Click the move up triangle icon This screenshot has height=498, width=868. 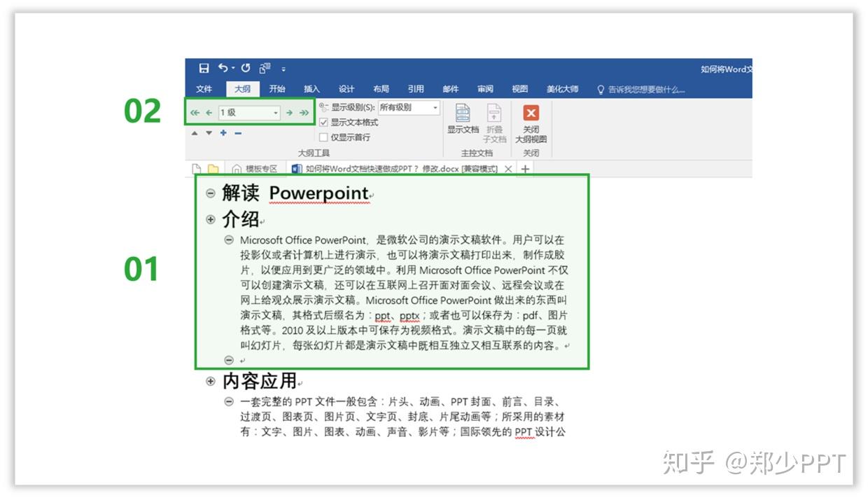click(195, 133)
